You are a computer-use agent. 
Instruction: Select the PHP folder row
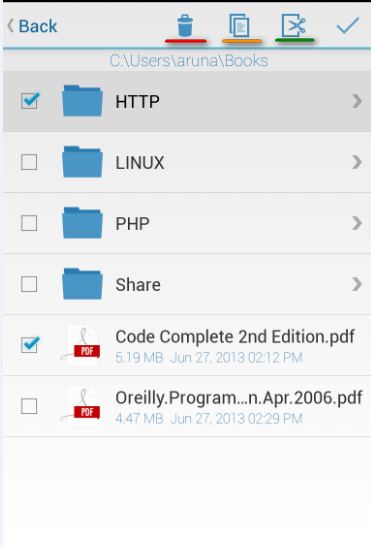[187, 223]
